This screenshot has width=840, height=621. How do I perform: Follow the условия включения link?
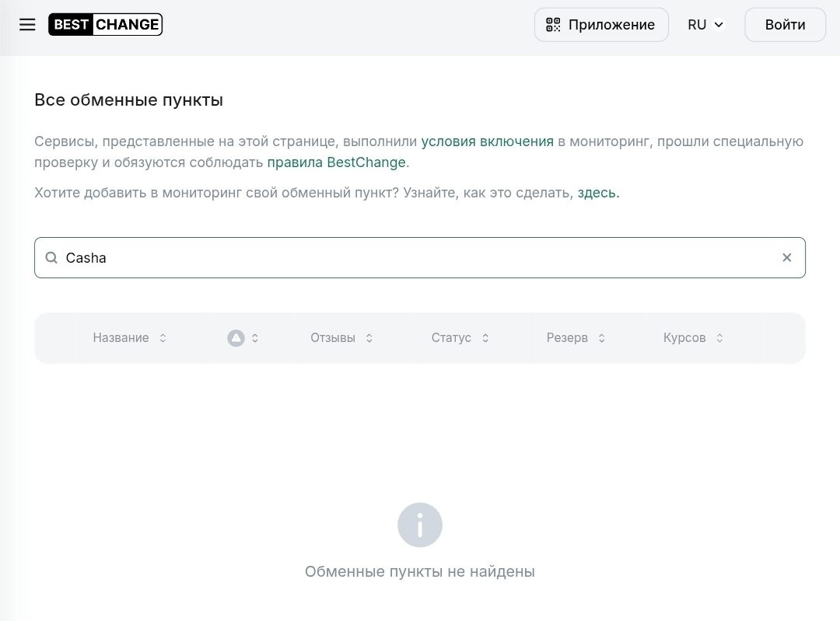(x=487, y=141)
